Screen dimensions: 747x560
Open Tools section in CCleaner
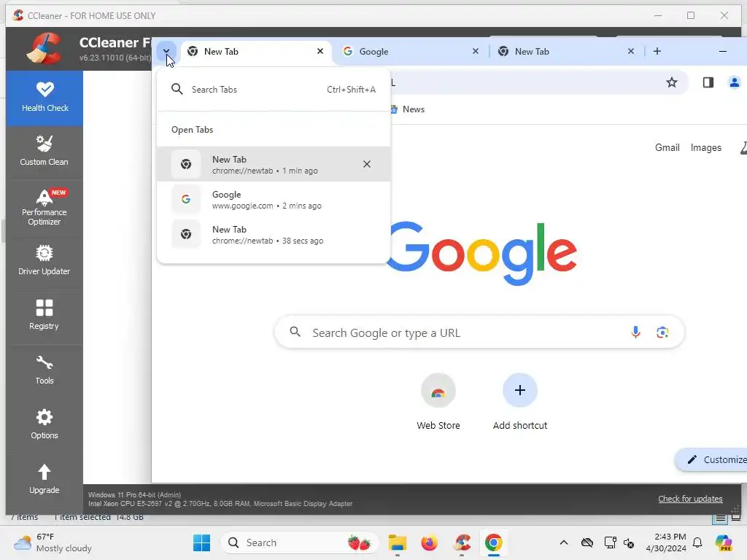[x=44, y=370]
